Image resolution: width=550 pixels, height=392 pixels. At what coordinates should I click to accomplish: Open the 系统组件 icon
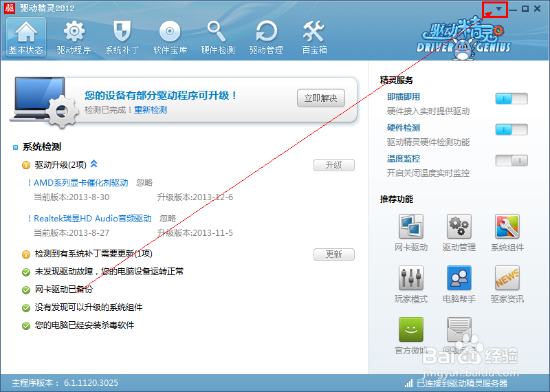click(507, 226)
